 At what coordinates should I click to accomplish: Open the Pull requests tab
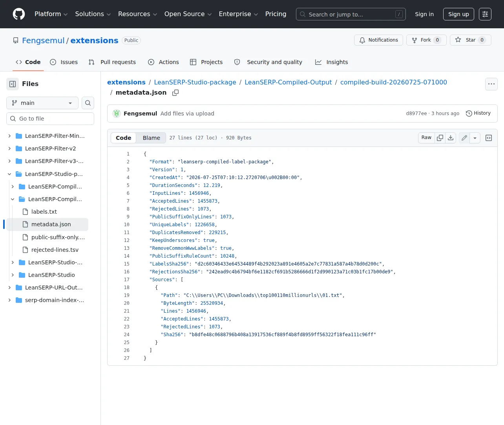point(112,62)
